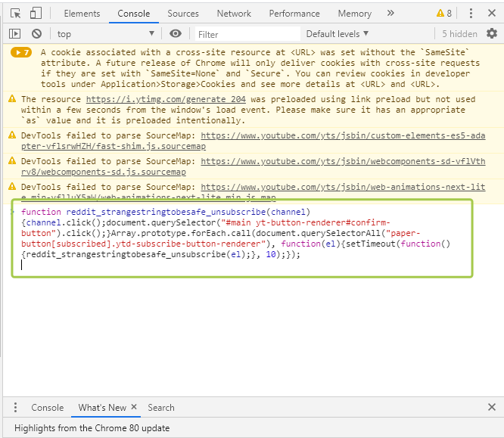Toggle the live expression eye icon

[x=175, y=34]
